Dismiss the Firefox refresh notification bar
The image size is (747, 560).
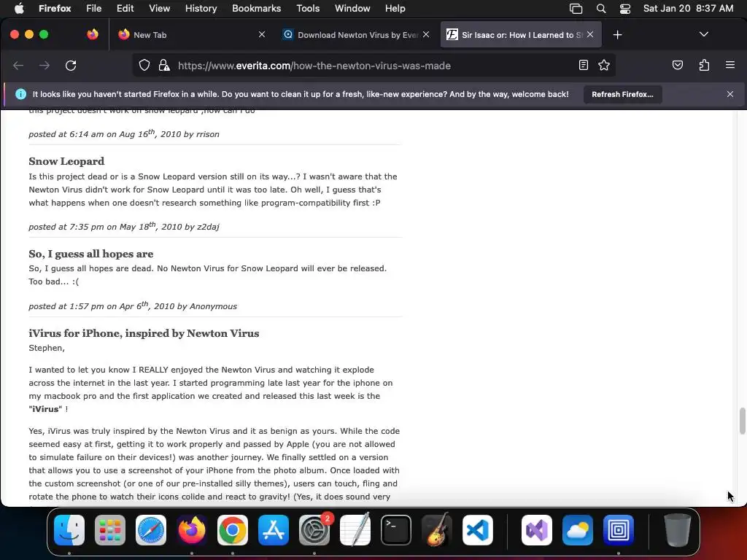pyautogui.click(x=729, y=94)
